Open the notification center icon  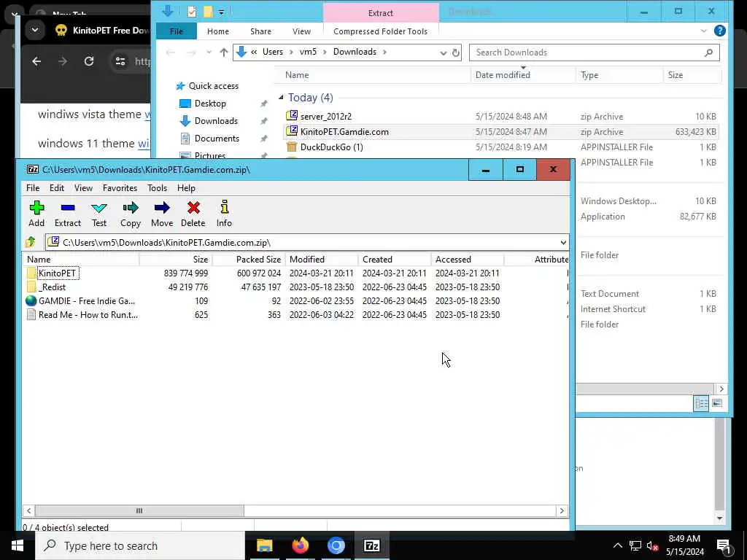click(x=724, y=545)
